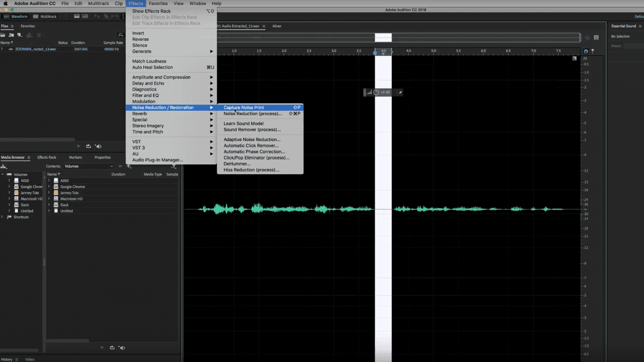Screen dimensions: 644x362
Task: Select the Slip tool in toolbar
Action: pyautogui.click(x=114, y=17)
